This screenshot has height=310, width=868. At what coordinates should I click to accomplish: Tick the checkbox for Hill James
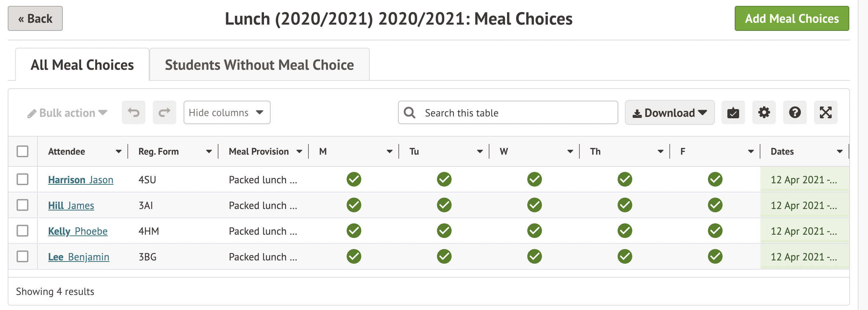pos(22,205)
